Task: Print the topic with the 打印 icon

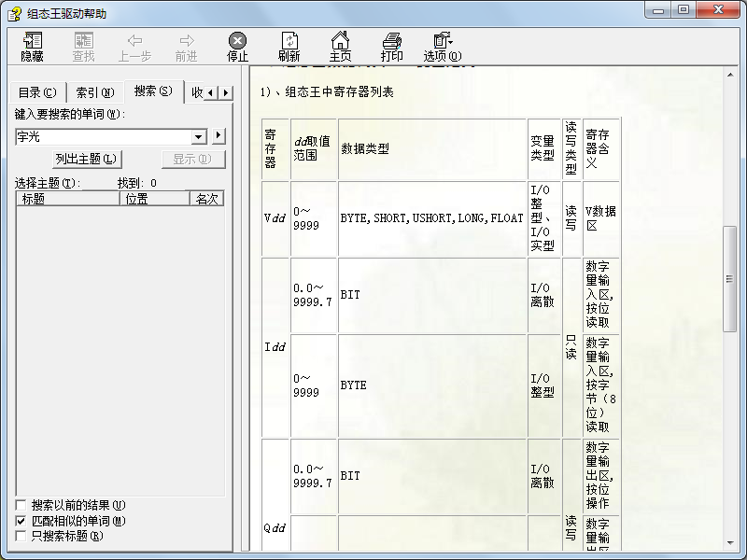Action: [x=391, y=47]
